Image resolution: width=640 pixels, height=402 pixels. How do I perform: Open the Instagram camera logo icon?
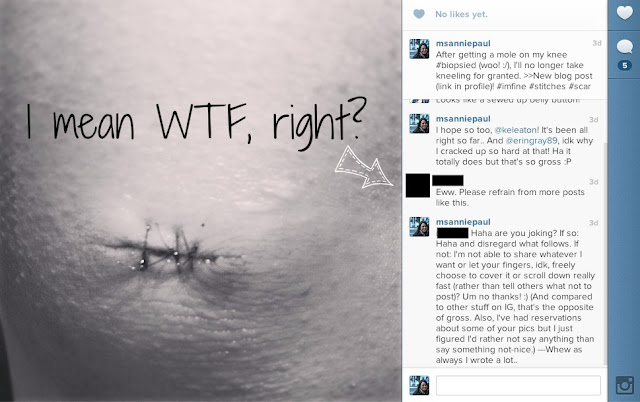pos(624,385)
